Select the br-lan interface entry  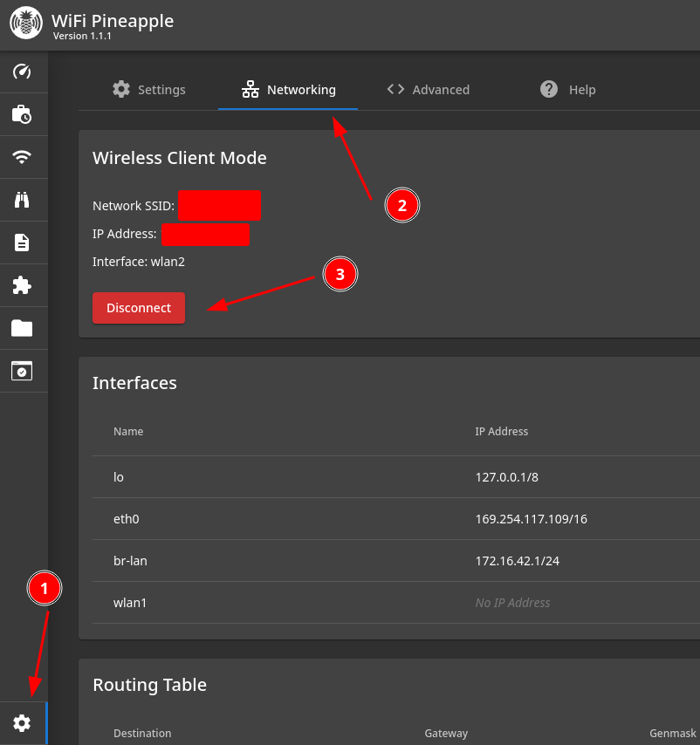pos(130,561)
